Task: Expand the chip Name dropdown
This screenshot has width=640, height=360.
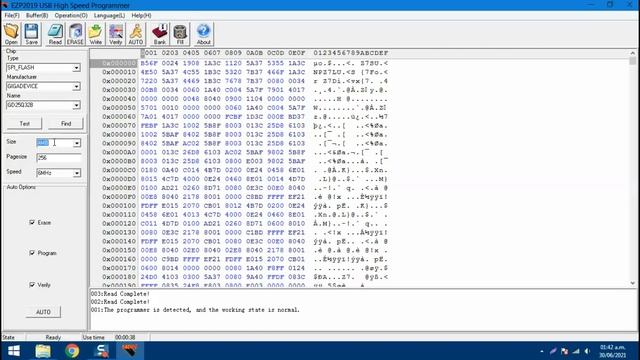Action: 76,105
